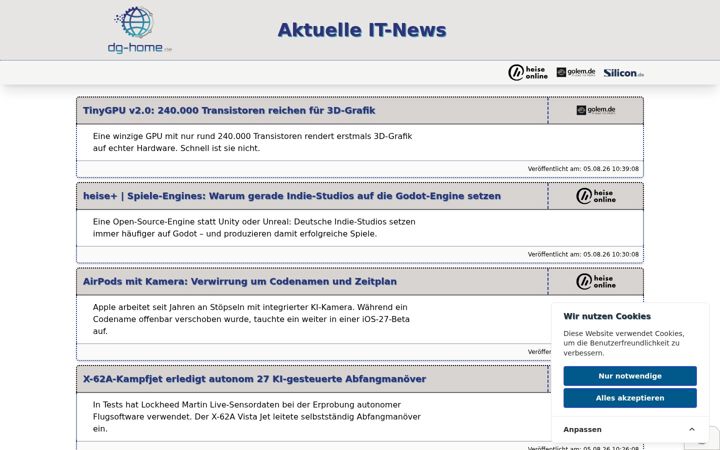This screenshot has height=450, width=720.
Task: Click AirPods summary text 'Apple arbeitet seit Jahren'
Action: [x=251, y=319]
